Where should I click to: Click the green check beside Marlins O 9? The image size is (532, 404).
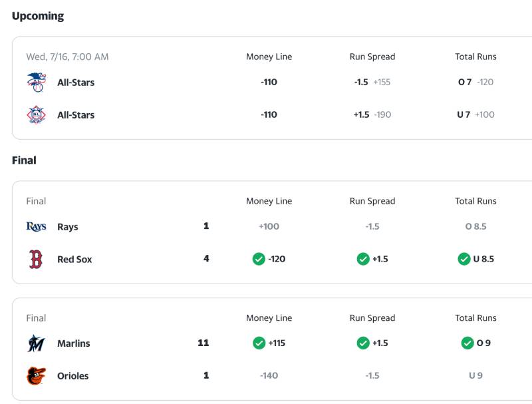467,343
